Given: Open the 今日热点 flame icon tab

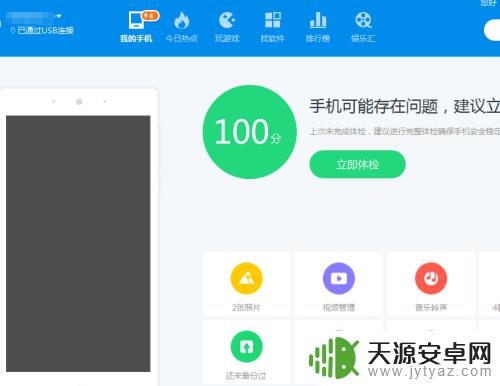Looking at the screenshot, I should click(x=181, y=21).
